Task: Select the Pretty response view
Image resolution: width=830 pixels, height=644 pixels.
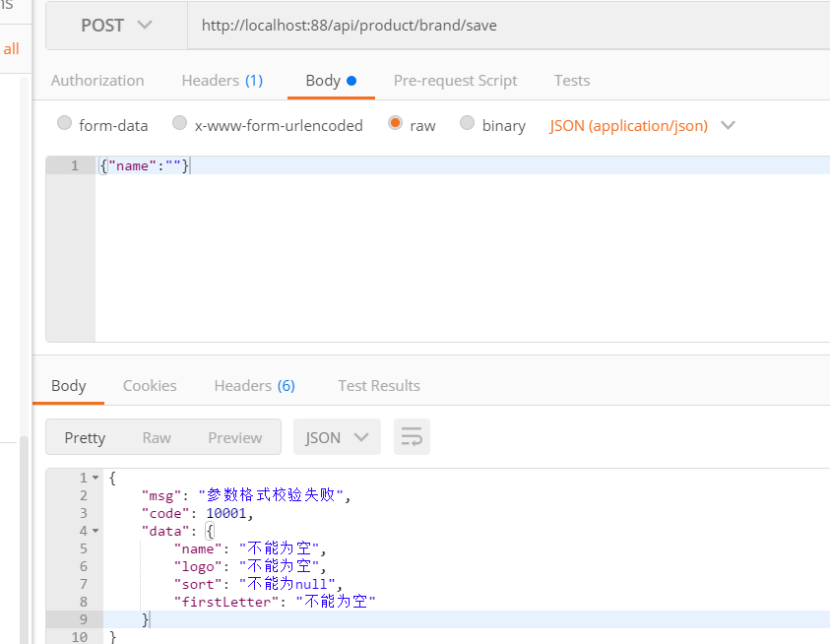Action: tap(85, 438)
